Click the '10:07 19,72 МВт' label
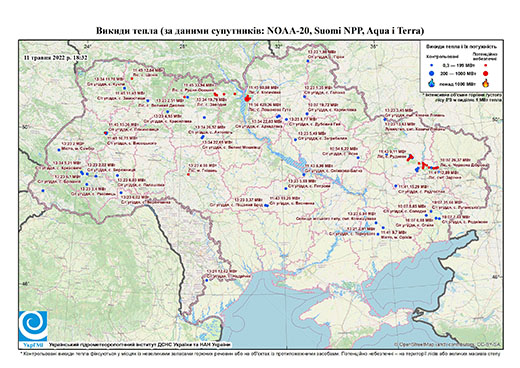The image size is (520, 368). coord(324,104)
